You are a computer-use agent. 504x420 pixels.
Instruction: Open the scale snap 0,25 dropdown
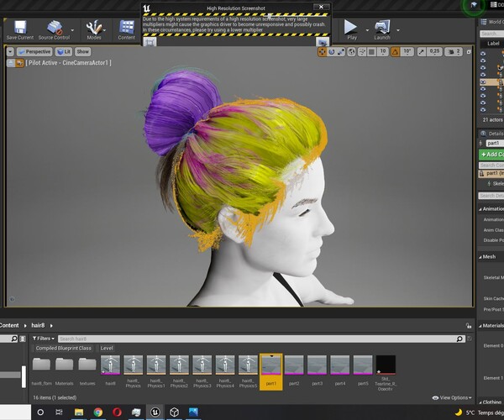pos(434,52)
